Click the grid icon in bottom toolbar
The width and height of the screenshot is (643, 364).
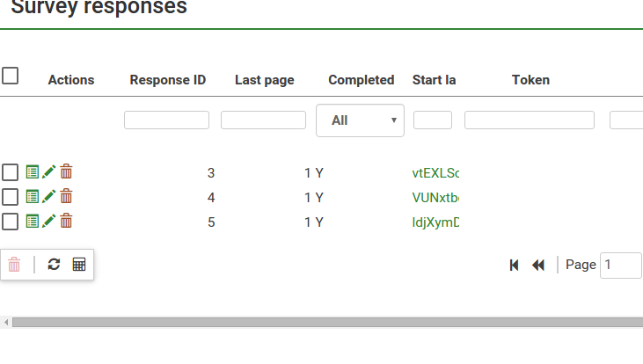79,264
